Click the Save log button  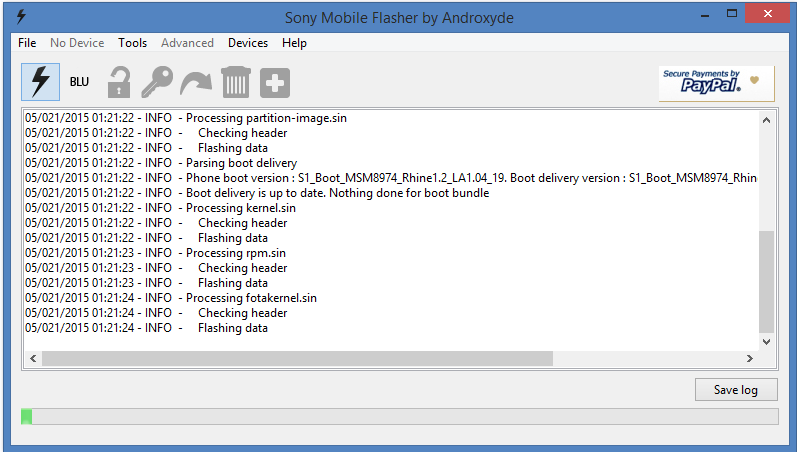coord(736,389)
